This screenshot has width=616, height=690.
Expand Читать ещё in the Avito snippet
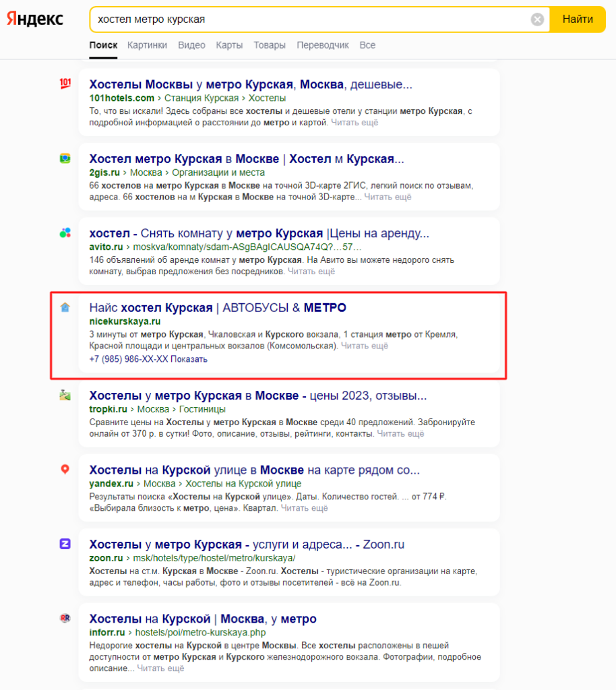pos(311,271)
